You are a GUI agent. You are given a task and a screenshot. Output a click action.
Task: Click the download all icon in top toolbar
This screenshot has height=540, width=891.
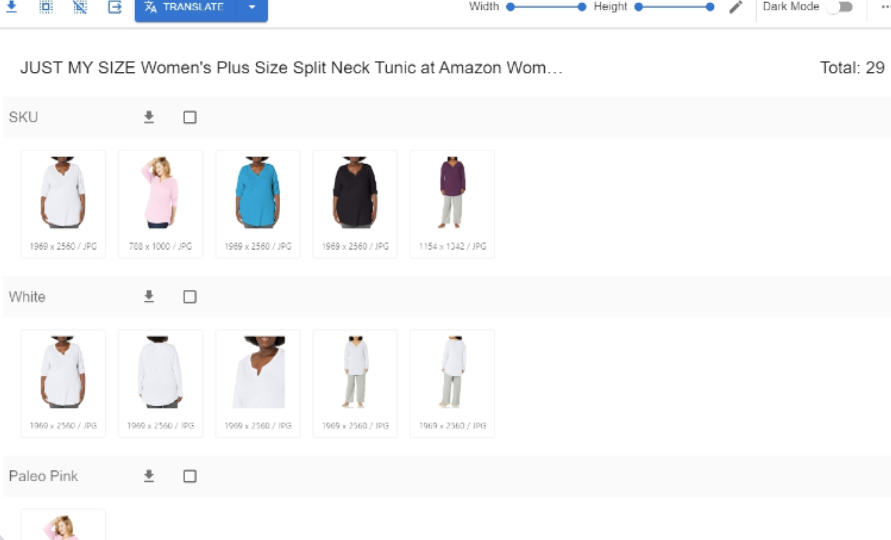point(12,7)
